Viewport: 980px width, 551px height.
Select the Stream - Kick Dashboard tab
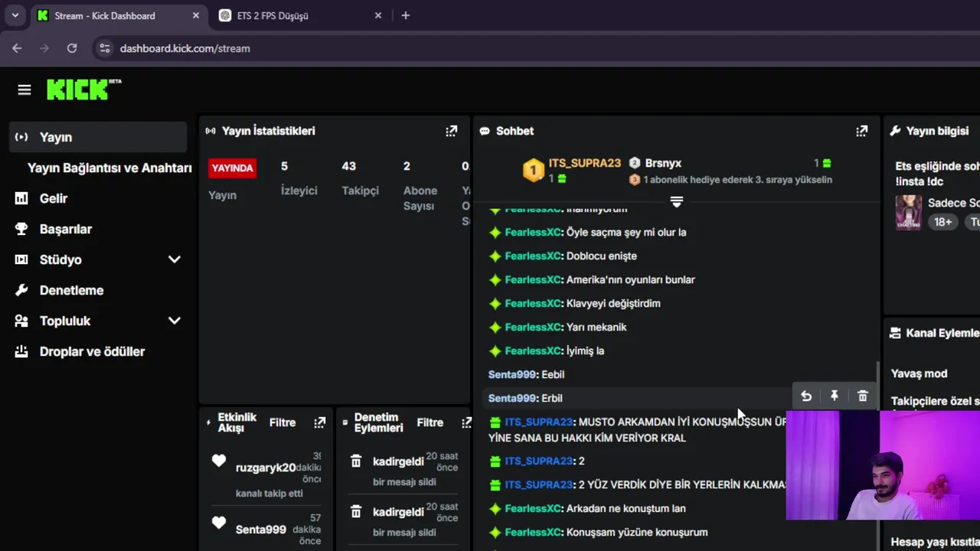pyautogui.click(x=119, y=15)
